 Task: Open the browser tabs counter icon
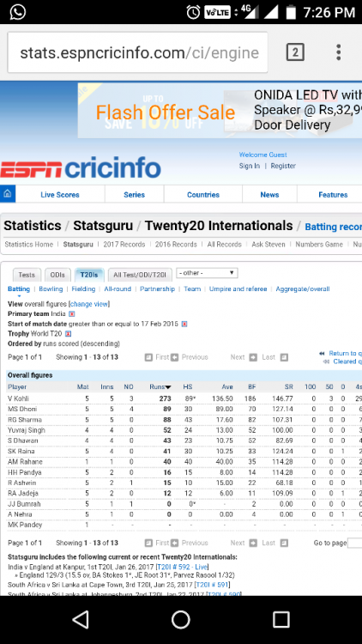click(x=295, y=52)
